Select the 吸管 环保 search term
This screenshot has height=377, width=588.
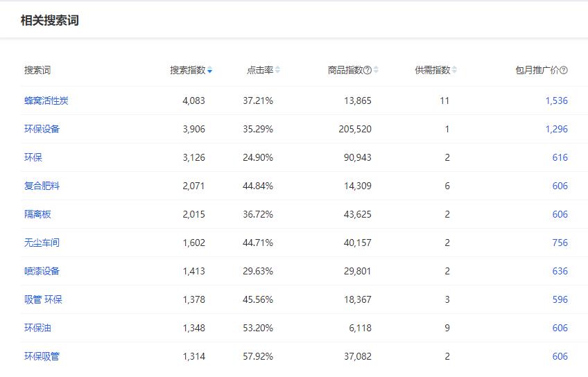[43, 299]
